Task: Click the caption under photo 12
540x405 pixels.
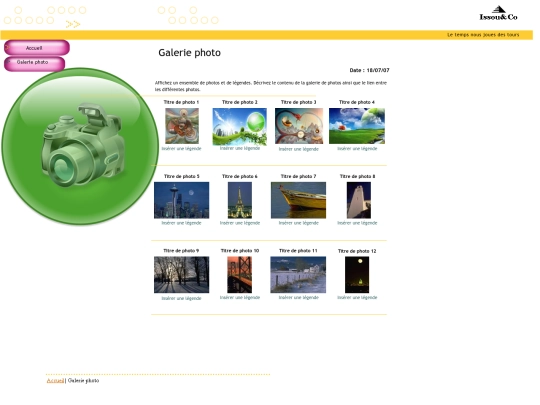Action: click(357, 298)
